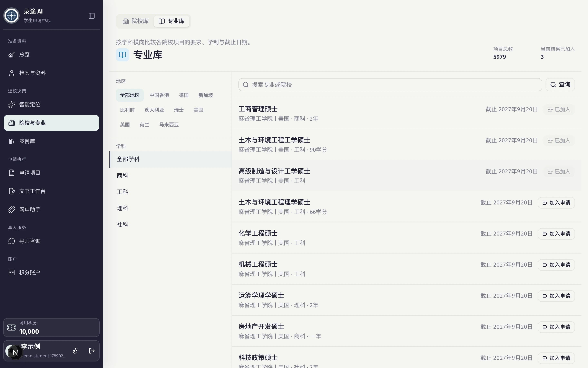Filter by 澳大利亚 region

click(154, 110)
